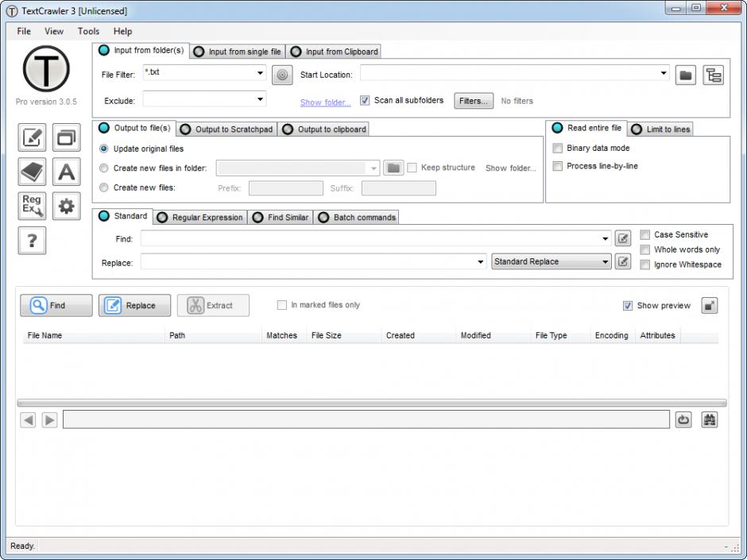Viewport: 747px width, 560px height.
Task: Sort results by Modified column header
Action: tap(493, 335)
